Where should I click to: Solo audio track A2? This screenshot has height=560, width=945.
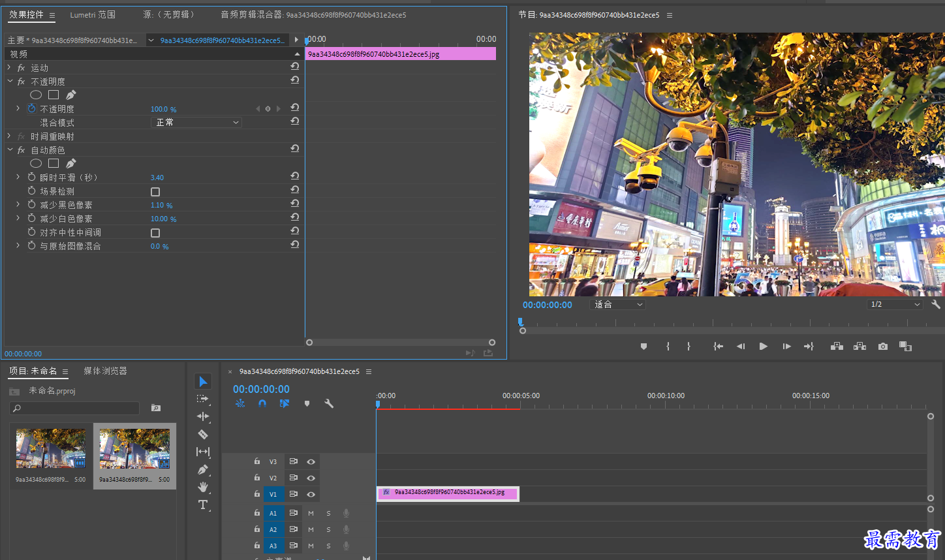(328, 529)
